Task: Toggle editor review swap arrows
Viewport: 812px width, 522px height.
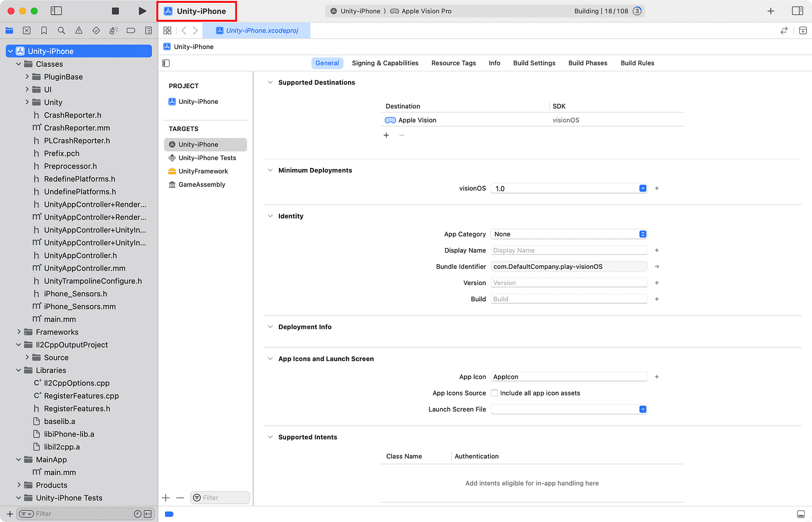Action: click(784, 31)
